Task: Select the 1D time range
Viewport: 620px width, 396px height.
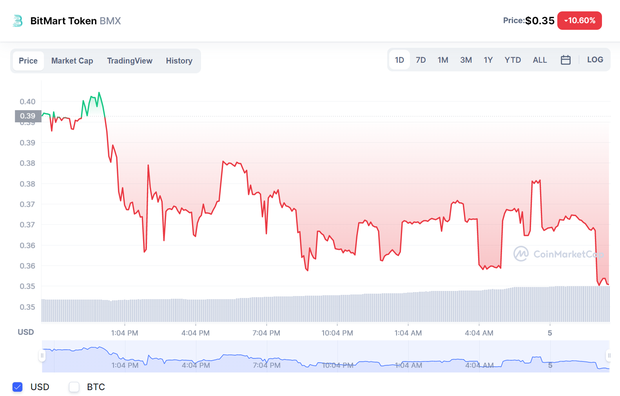Action: tap(399, 60)
